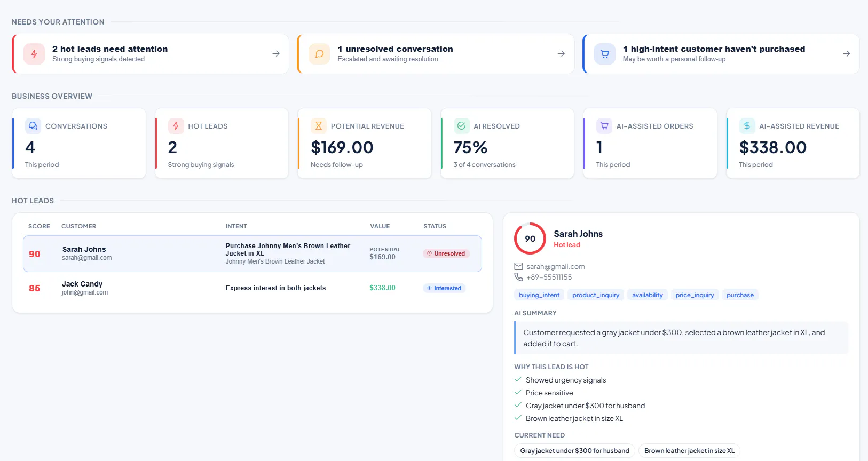Click the $338.00 value in Jack Candy's row

click(382, 288)
